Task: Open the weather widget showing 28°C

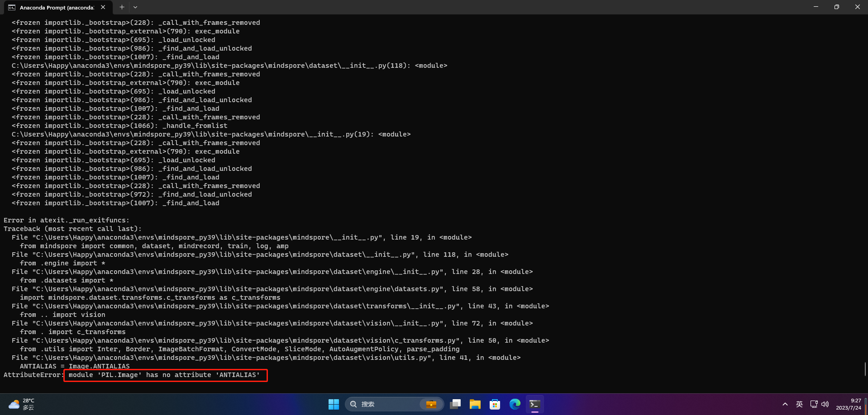Action: [x=22, y=404]
